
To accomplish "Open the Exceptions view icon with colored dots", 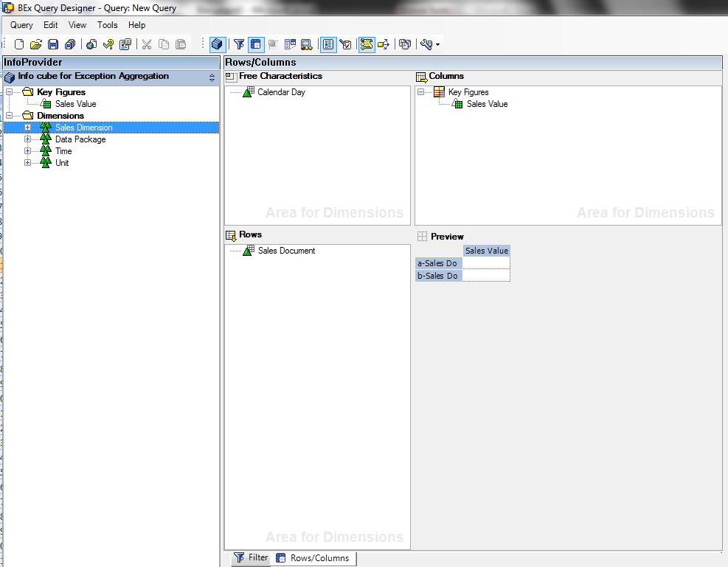I will [306, 44].
